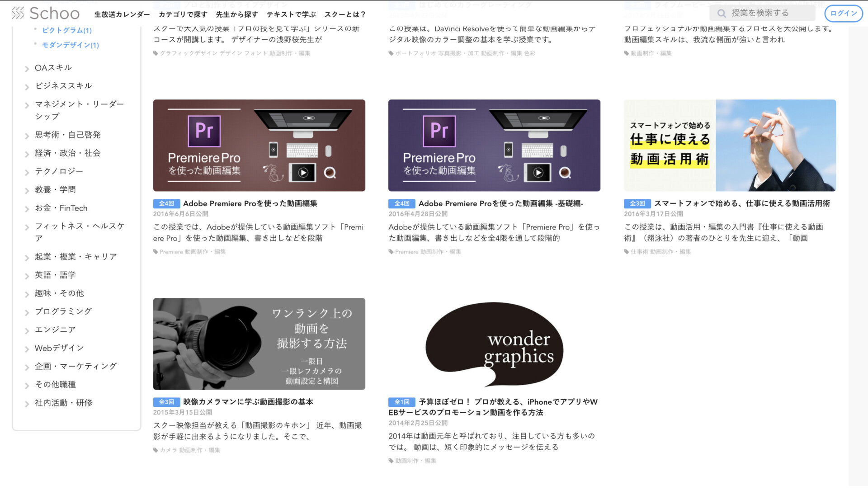Click Premiere tag under 2016年4月28日 course
Image resolution: width=868 pixels, height=490 pixels.
[x=406, y=252]
